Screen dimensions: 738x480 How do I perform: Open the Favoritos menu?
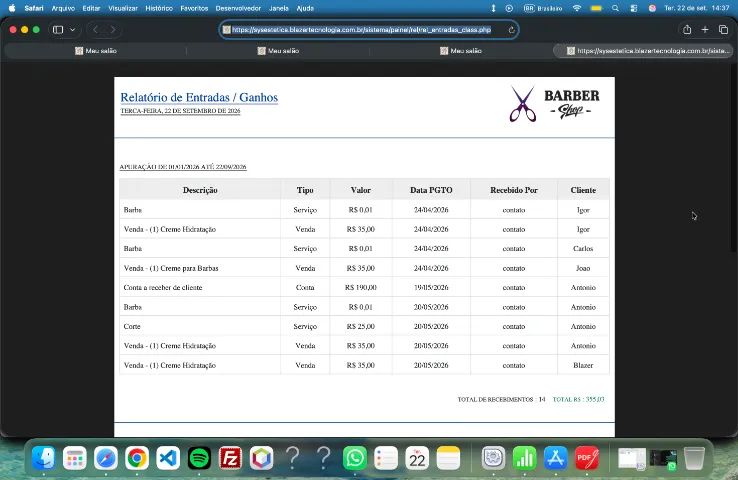[194, 8]
